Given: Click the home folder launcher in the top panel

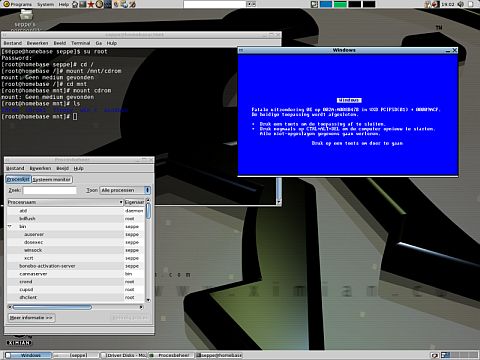Looking at the screenshot, I should [x=75, y=4].
